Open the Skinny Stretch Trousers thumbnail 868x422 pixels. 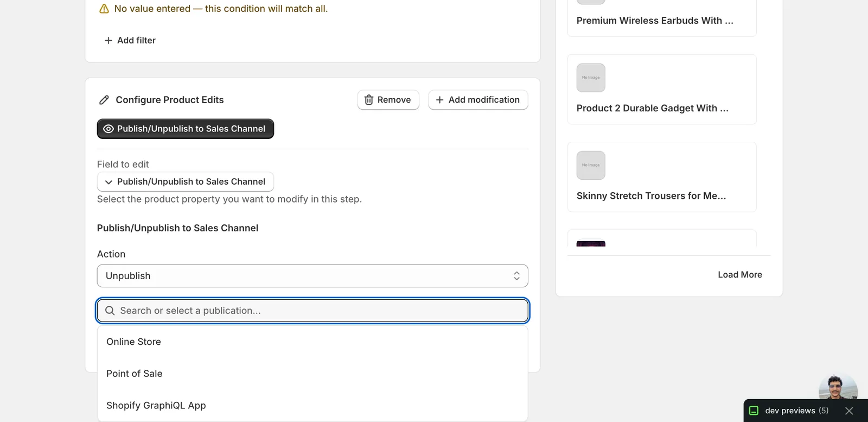click(591, 165)
